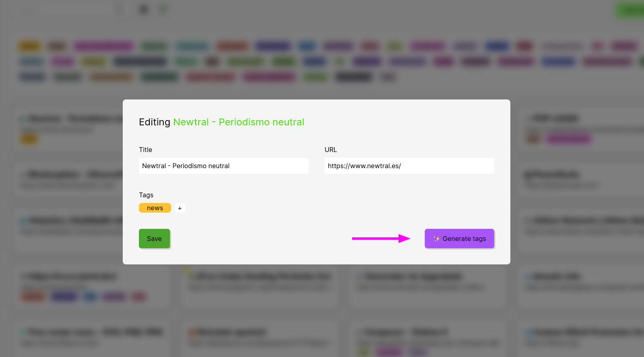This screenshot has height=357, width=644.
Task: Select the yellow "news" tag
Action: click(x=155, y=208)
